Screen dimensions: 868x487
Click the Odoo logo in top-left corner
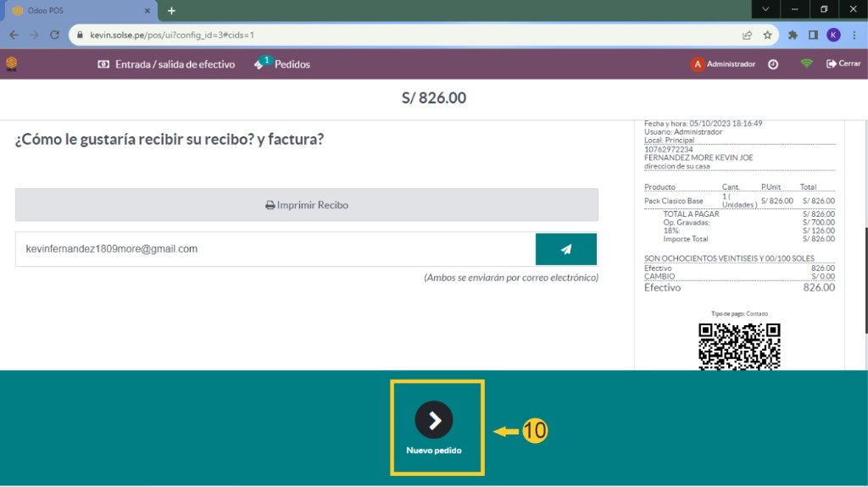pyautogui.click(x=12, y=64)
